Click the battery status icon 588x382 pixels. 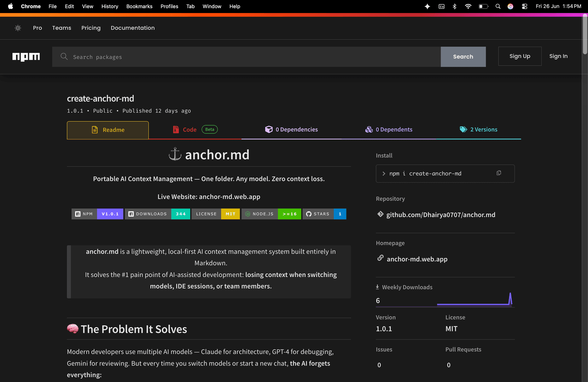point(483,6)
